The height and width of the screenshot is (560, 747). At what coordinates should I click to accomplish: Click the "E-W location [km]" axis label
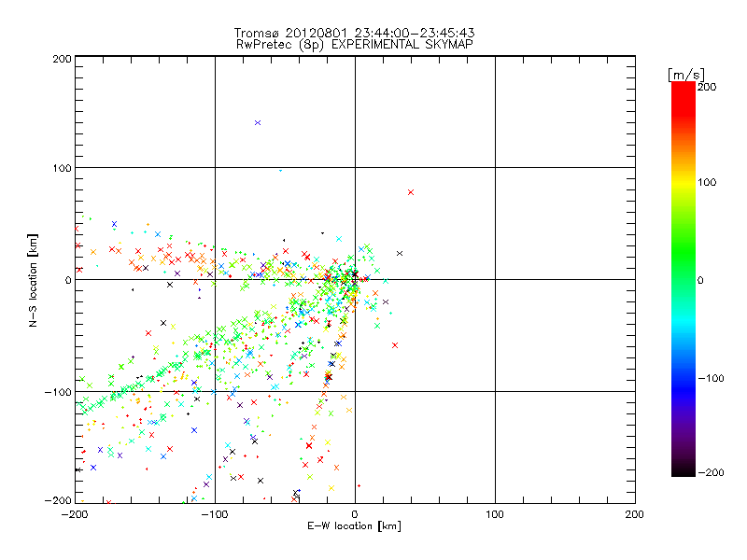[x=354, y=526]
